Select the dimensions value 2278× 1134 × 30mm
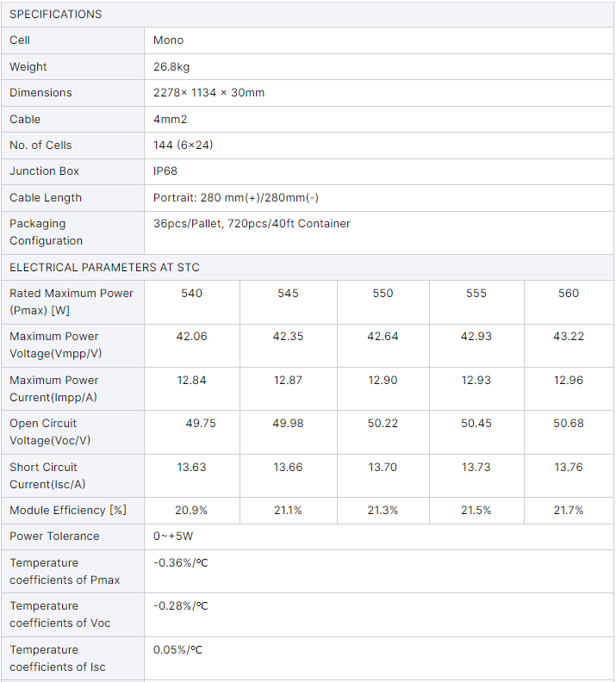 pyautogui.click(x=208, y=93)
